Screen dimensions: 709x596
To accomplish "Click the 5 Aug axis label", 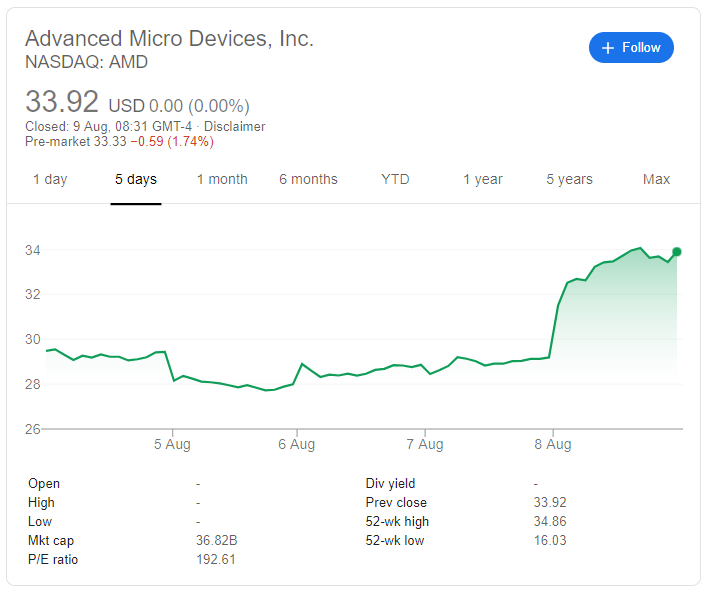I will [x=172, y=444].
